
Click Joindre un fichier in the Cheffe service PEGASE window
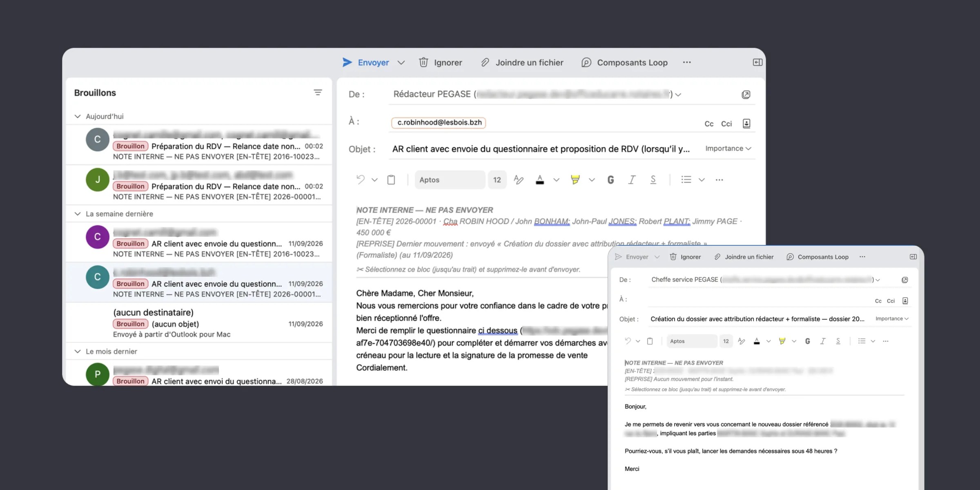coord(744,257)
